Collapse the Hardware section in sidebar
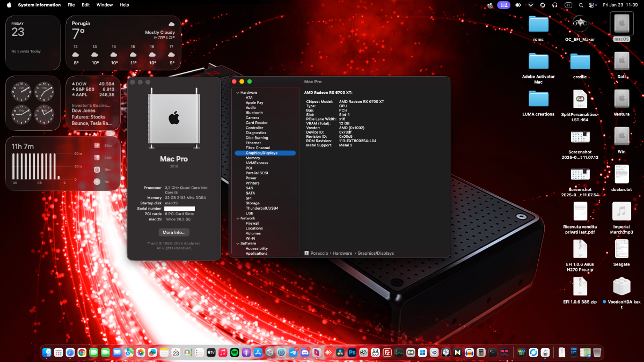Screen dimensions: 644x362 [x=237, y=93]
